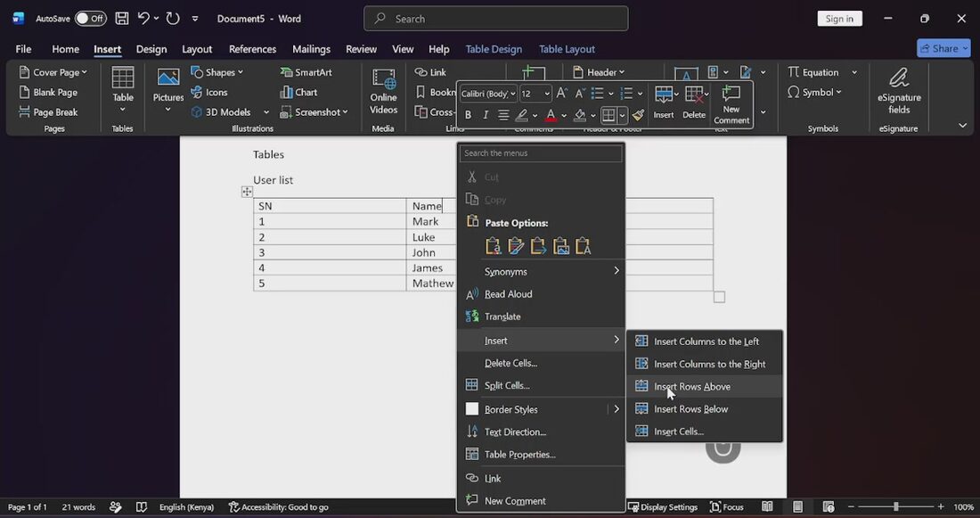980x518 pixels.
Task: Click the Delete table icon in mini toolbar
Action: [x=694, y=102]
